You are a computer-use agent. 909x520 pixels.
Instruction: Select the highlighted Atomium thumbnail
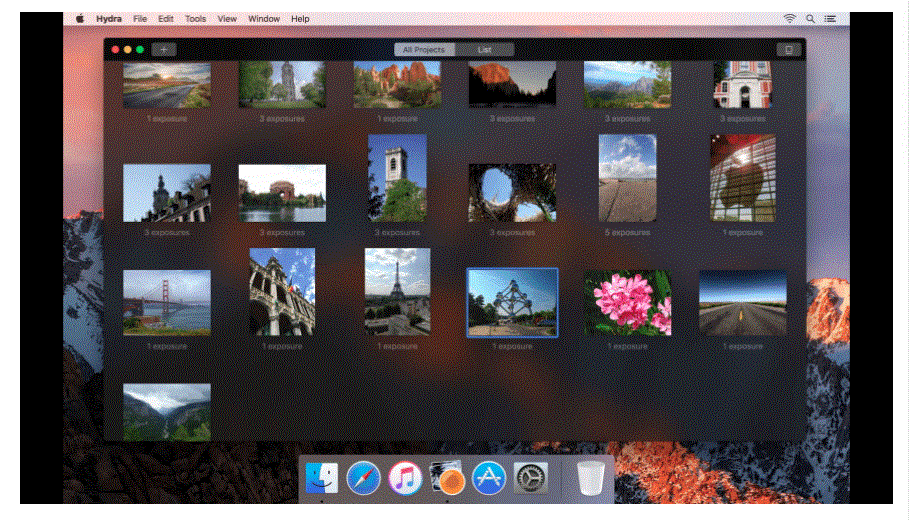pyautogui.click(x=512, y=303)
